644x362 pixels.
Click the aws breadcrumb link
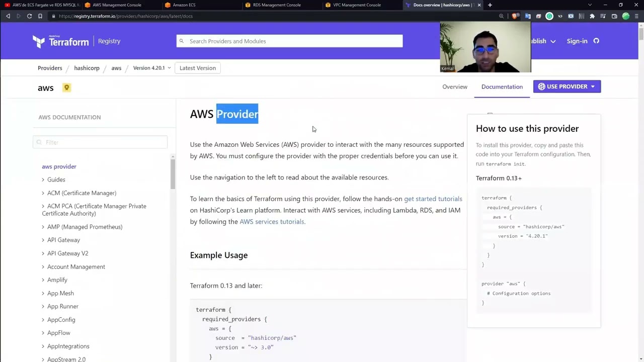(116, 68)
